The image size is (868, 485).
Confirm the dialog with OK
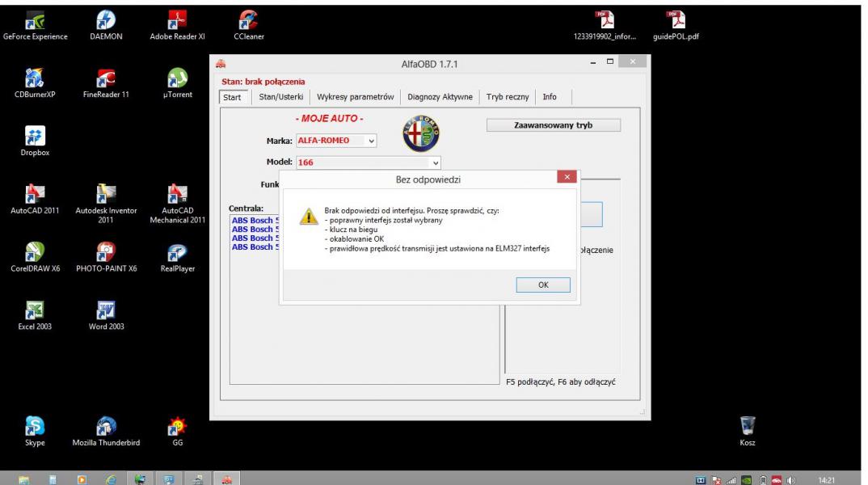543,285
